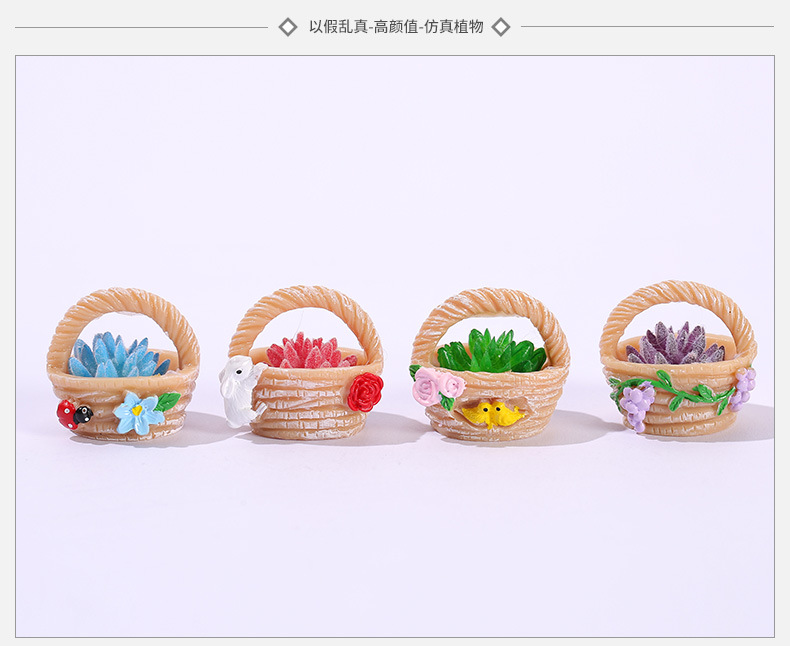Click the purple grapes on the fourth basket's left side
Screen dimensions: 790x646
pyautogui.click(x=636, y=405)
